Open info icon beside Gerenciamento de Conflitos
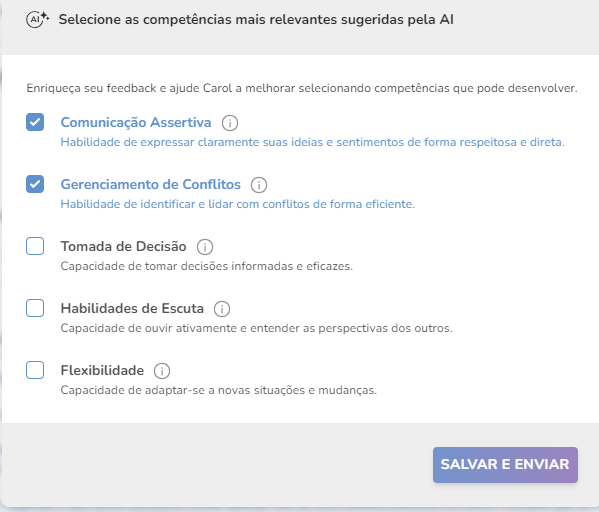This screenshot has height=512, width=599. [x=259, y=185]
